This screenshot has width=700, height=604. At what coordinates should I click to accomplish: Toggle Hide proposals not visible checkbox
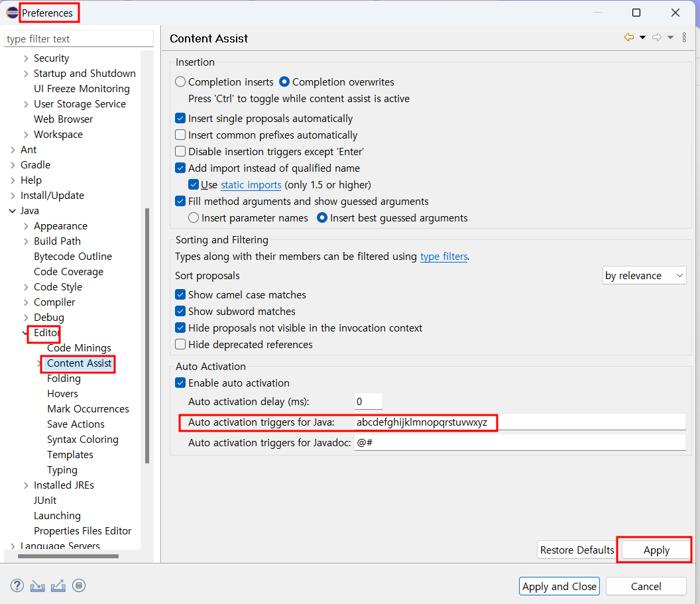pyautogui.click(x=180, y=328)
